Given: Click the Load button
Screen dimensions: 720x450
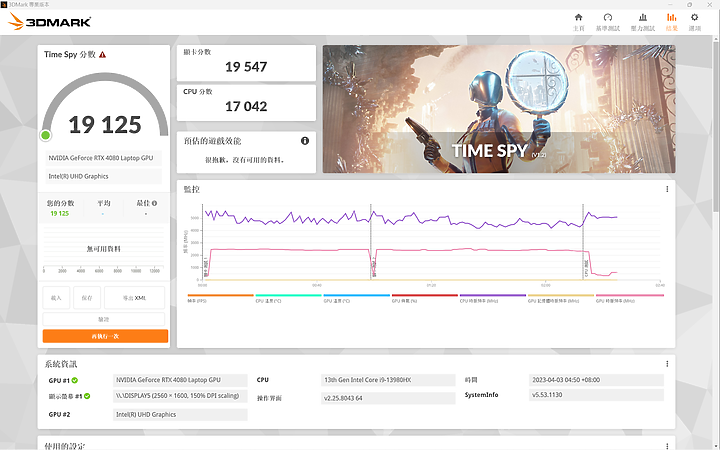Looking at the screenshot, I should tap(56, 298).
